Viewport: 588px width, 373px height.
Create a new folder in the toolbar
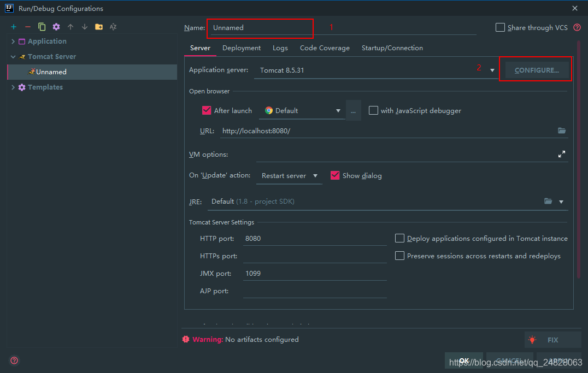click(99, 27)
